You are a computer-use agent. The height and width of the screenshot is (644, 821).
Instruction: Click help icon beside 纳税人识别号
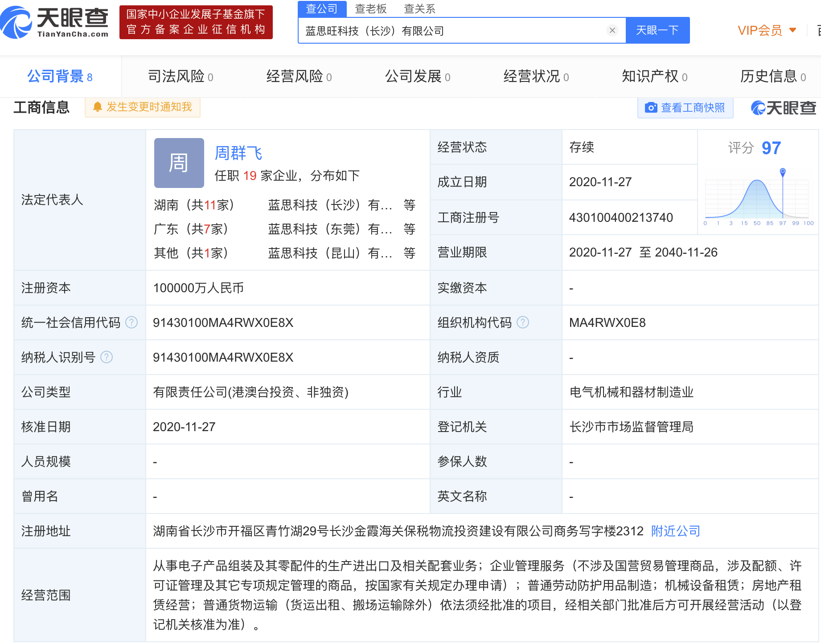[x=107, y=357]
